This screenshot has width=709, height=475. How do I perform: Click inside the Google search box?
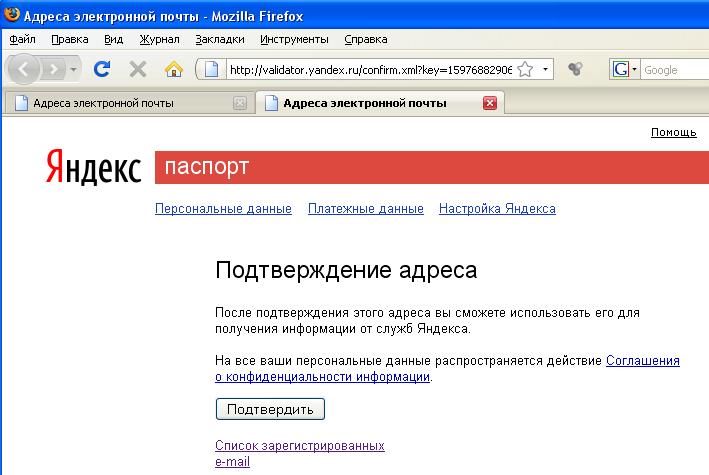point(676,70)
